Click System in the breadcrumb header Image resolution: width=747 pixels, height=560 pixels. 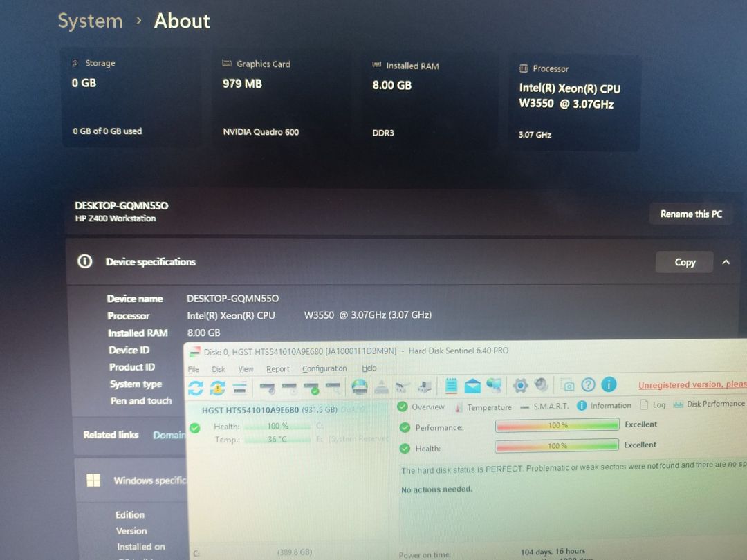coord(90,21)
